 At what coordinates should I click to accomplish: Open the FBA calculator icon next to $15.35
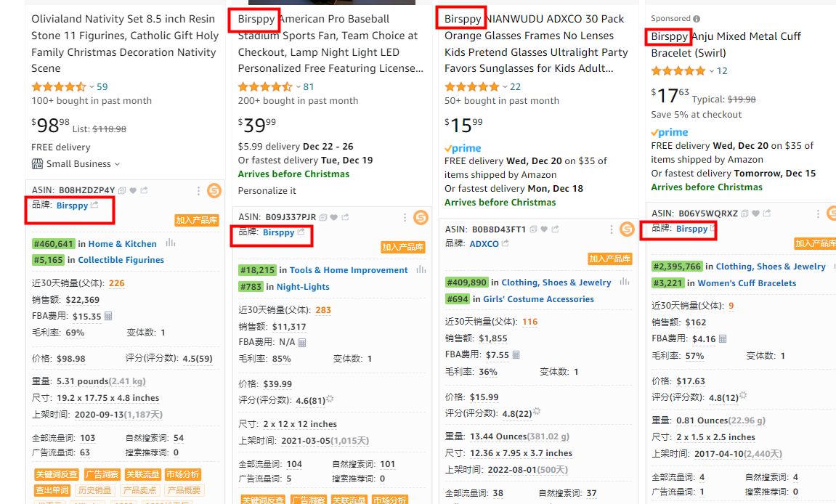coord(108,316)
